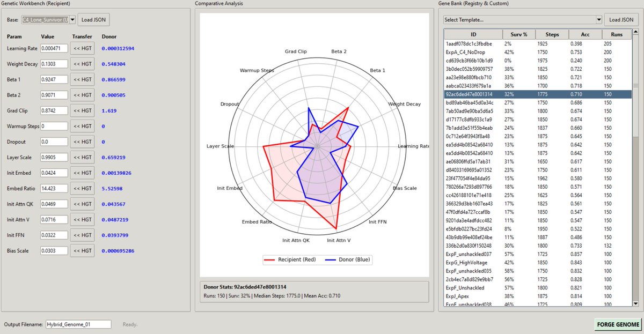Transfer the Dropout donor value
This screenshot has width=644, height=334.
coord(82,142)
